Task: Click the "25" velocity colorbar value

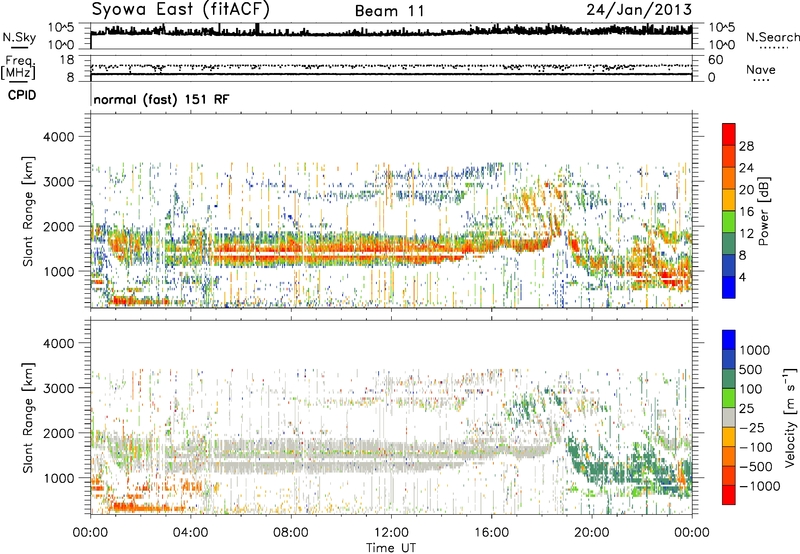Action: pyautogui.click(x=747, y=409)
